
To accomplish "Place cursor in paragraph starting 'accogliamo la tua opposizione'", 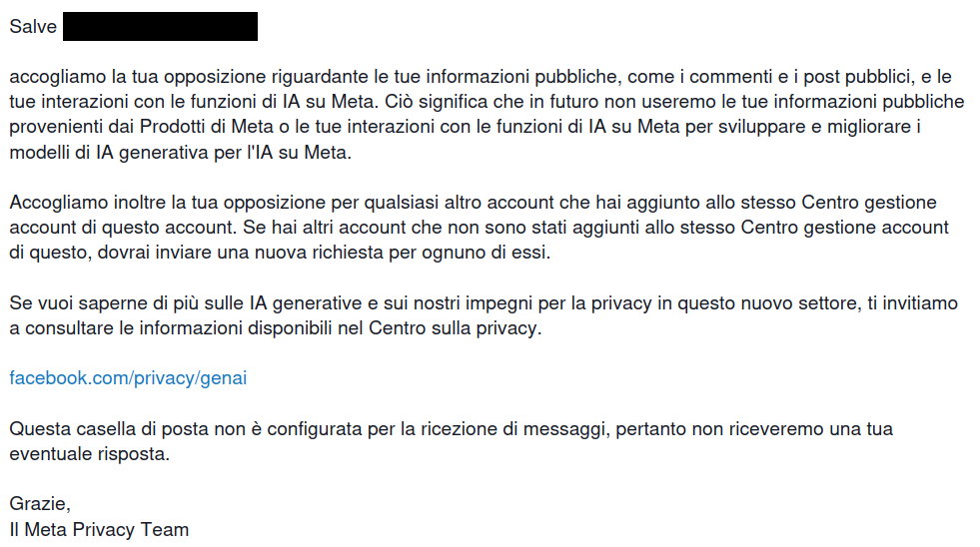I will click(x=487, y=114).
